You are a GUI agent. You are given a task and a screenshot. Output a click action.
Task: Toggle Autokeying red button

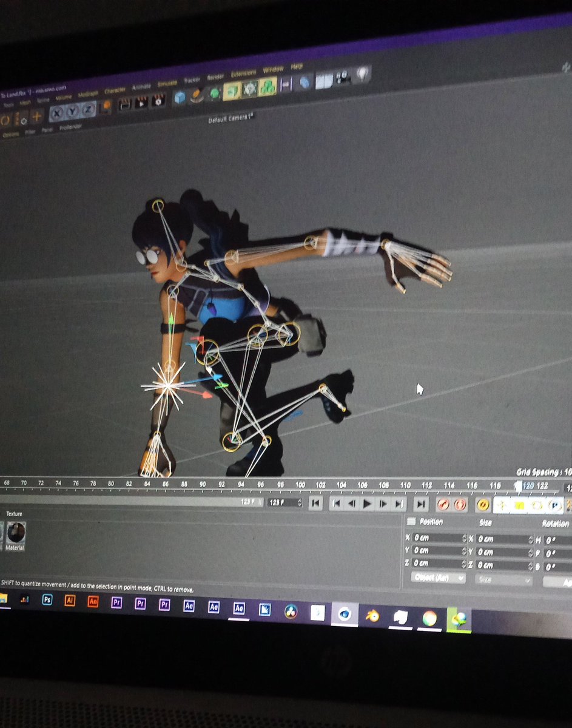coord(460,504)
